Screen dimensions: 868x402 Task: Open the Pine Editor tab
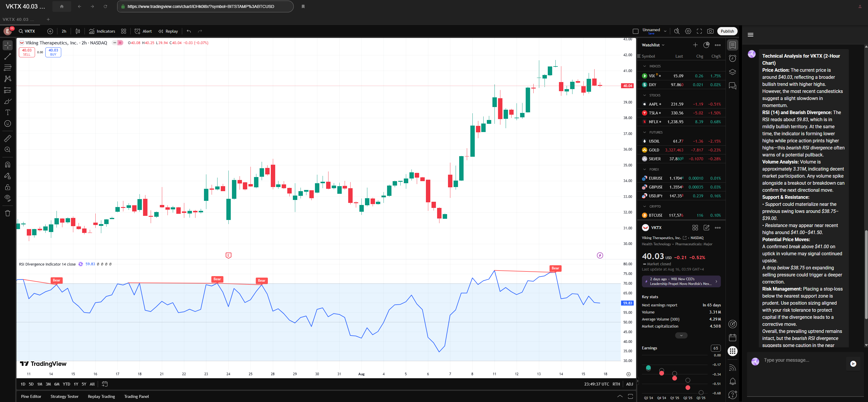[31, 396]
